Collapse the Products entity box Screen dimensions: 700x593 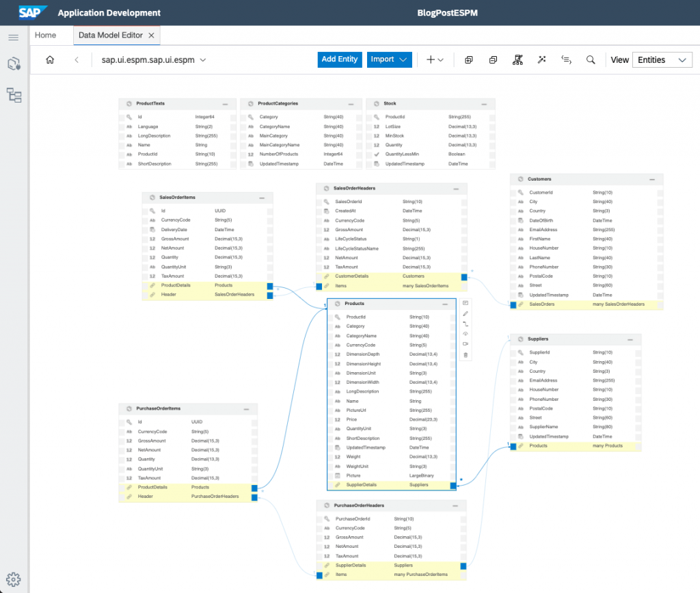445,304
